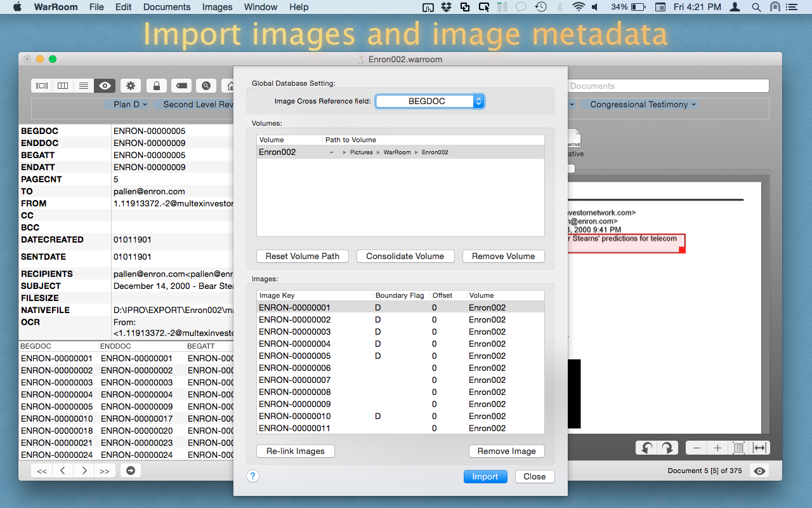Click Remove Volume button
This screenshot has height=508, width=812.
coord(504,256)
